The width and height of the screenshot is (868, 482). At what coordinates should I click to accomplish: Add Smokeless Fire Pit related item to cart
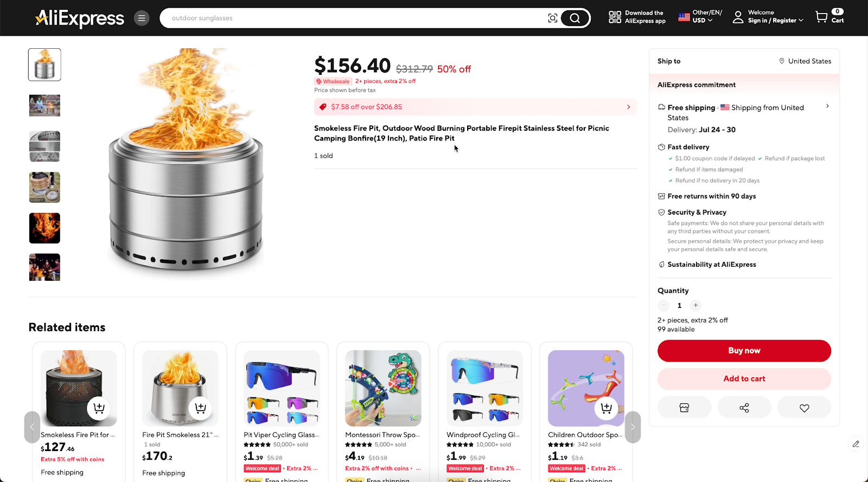[x=99, y=408]
